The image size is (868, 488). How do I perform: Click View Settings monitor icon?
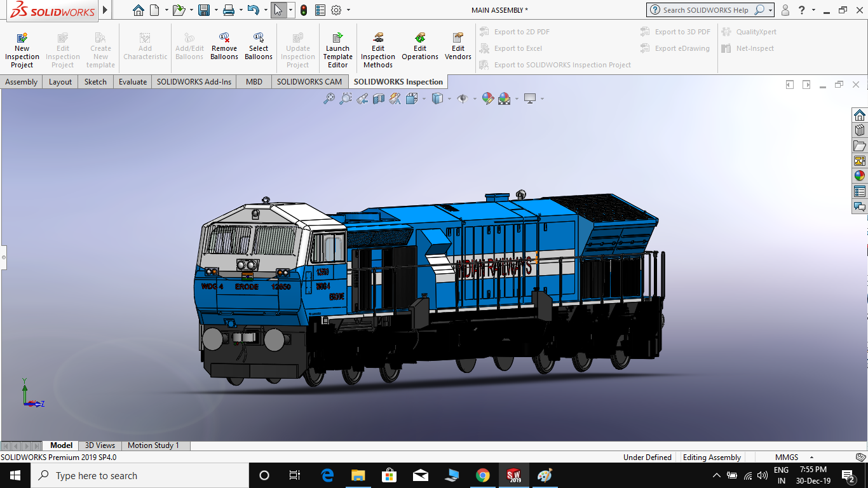[x=530, y=98]
